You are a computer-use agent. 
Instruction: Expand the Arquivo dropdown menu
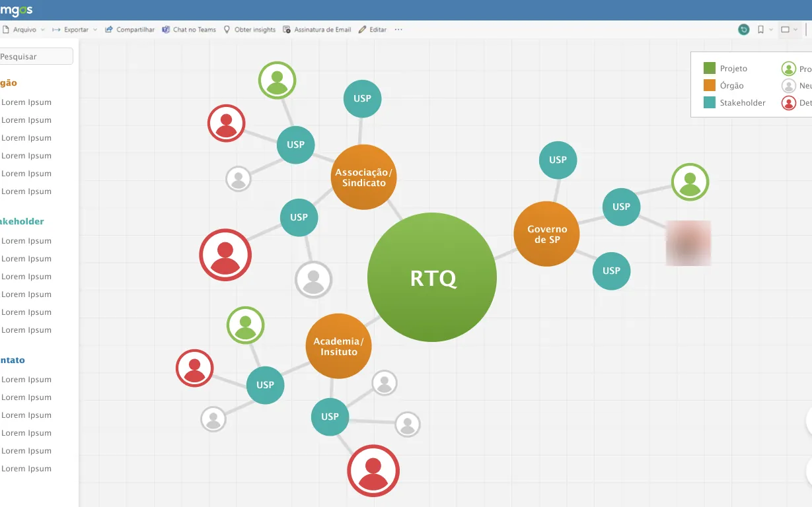coord(43,30)
